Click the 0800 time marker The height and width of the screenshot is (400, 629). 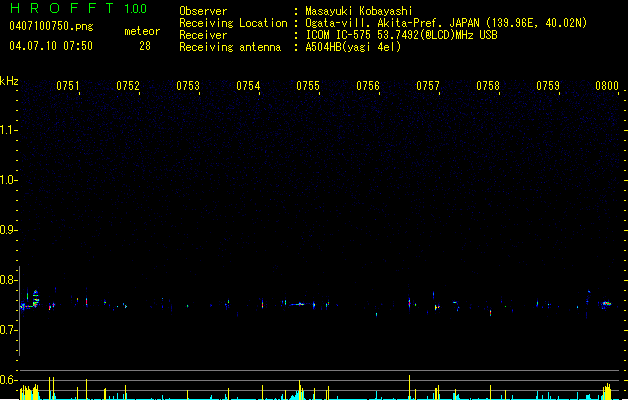point(607,86)
